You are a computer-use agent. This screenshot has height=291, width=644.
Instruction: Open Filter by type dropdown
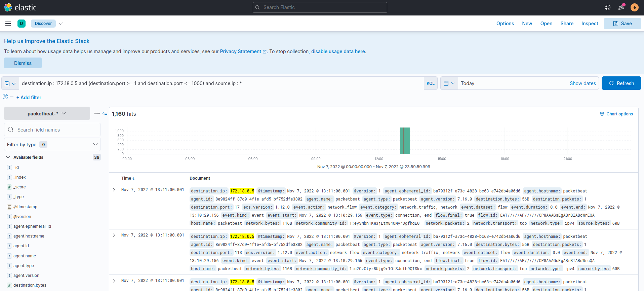coord(52,145)
